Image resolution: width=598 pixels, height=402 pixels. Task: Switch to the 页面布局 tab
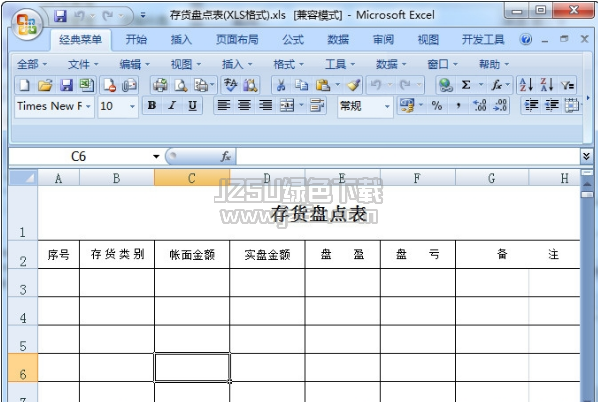point(237,39)
